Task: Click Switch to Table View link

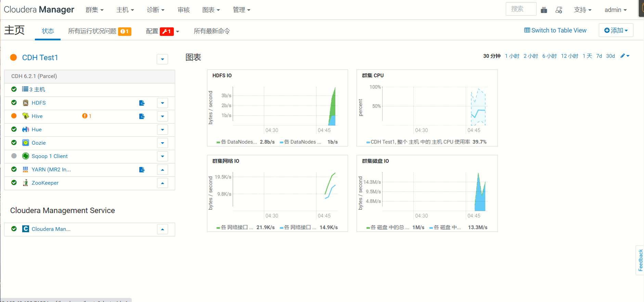Action: (x=555, y=30)
